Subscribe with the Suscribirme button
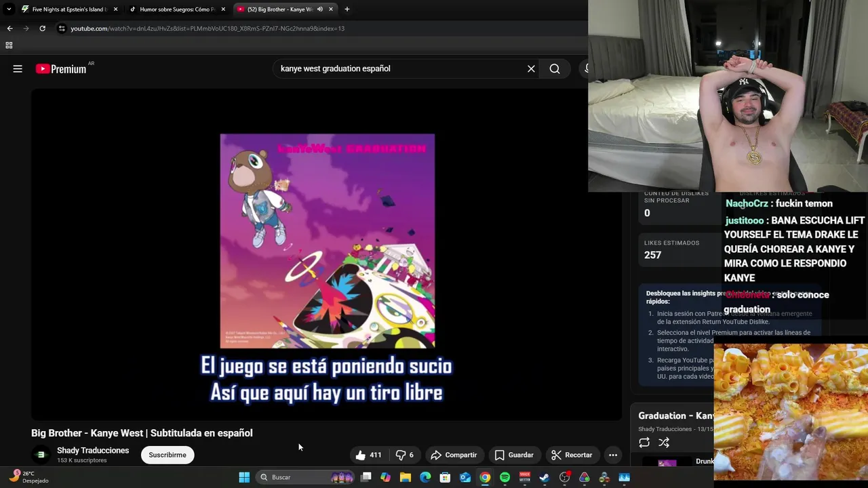 tap(167, 455)
